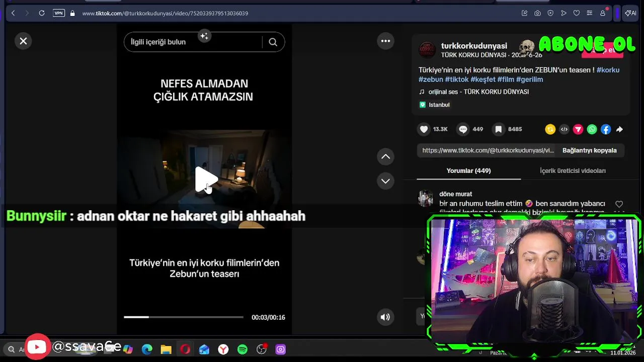Click the comment bubble icon showing 449
The width and height of the screenshot is (644, 362).
point(463,129)
